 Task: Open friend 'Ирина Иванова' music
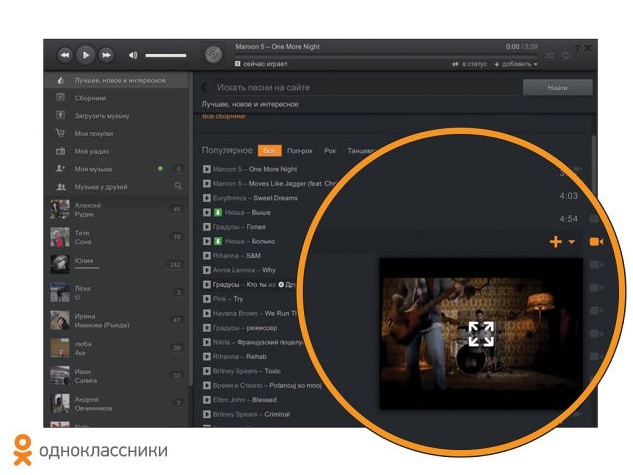(116, 320)
